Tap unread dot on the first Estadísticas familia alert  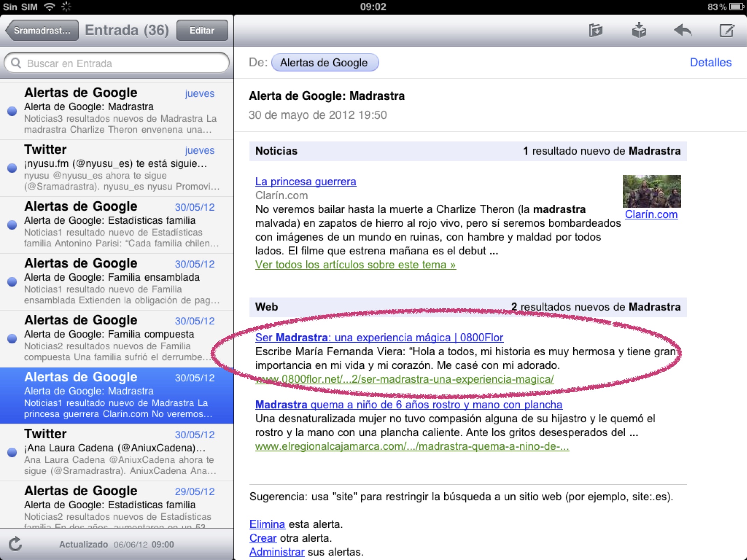[12, 225]
